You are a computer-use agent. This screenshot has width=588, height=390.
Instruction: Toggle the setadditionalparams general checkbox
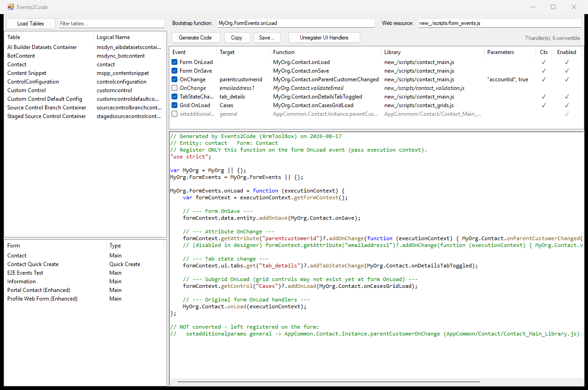point(175,114)
